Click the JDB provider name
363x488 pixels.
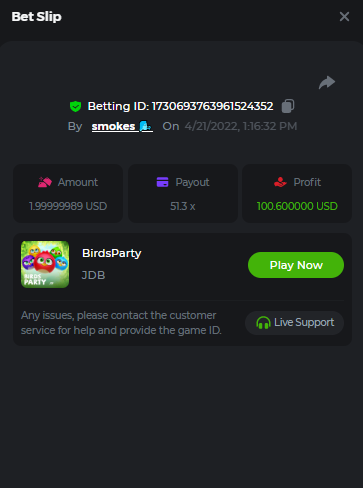click(x=94, y=275)
